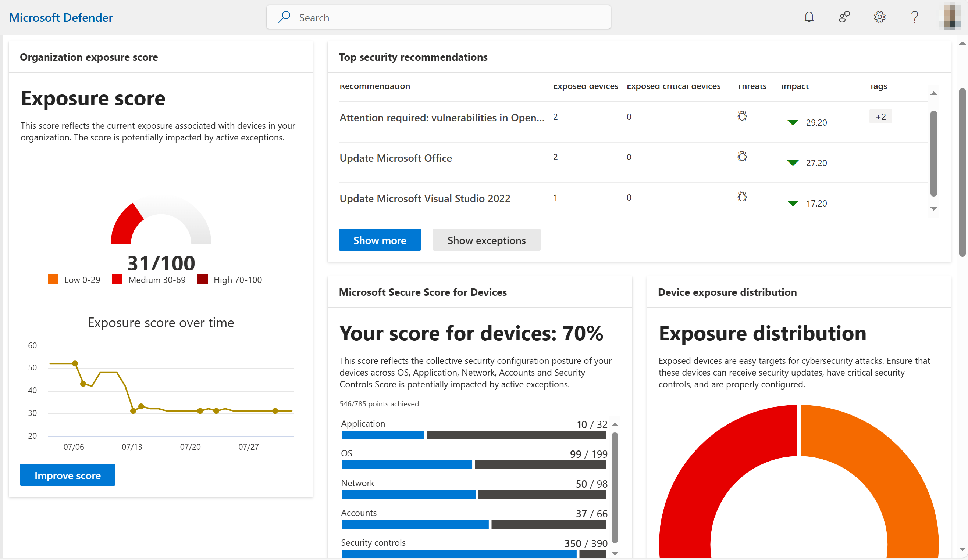Sort by Tags column header
Screen dimensions: 968x560
coord(879,86)
